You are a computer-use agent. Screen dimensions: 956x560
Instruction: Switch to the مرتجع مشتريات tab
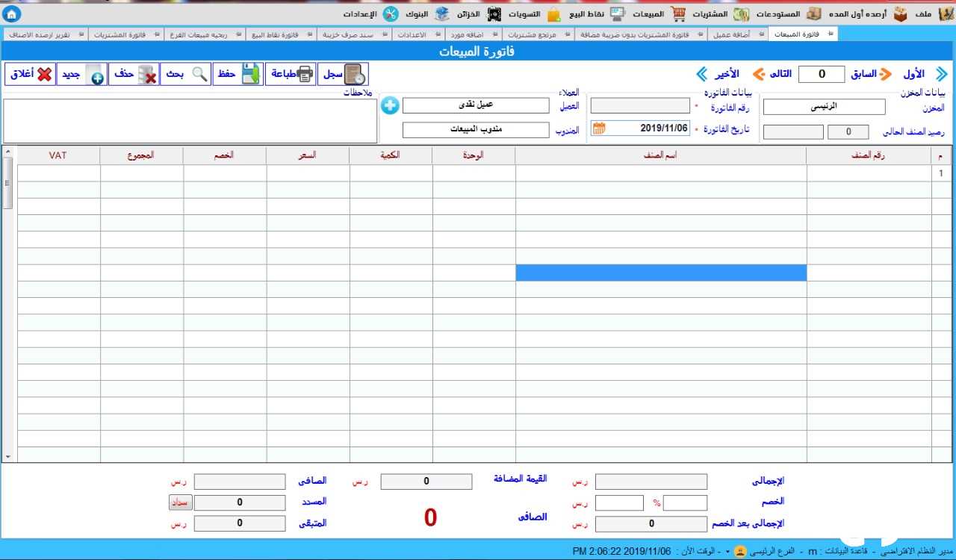(x=537, y=34)
